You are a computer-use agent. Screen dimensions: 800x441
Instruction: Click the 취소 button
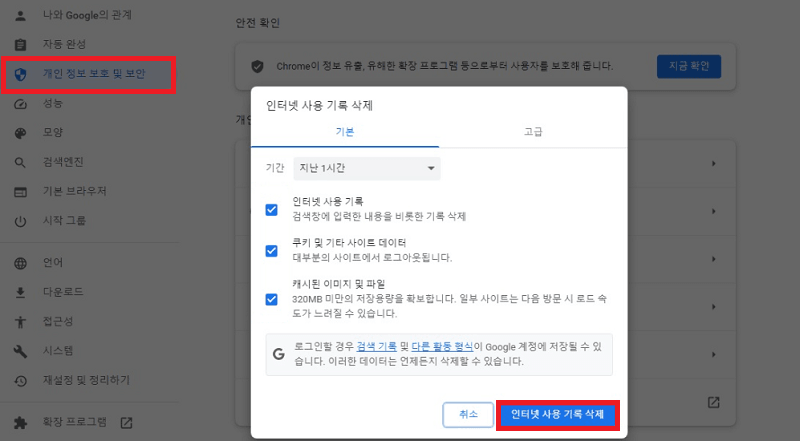tap(468, 414)
